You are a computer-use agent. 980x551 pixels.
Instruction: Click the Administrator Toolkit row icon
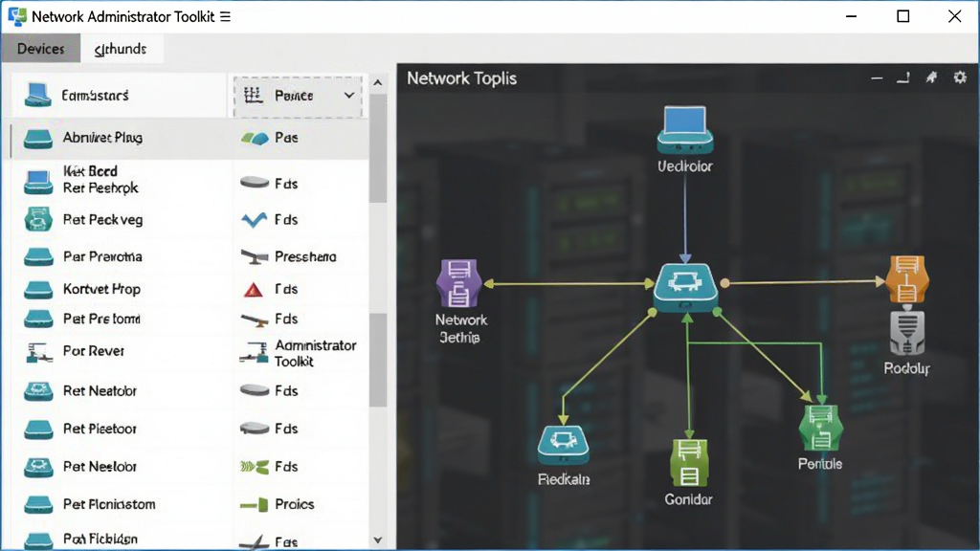pos(253,353)
